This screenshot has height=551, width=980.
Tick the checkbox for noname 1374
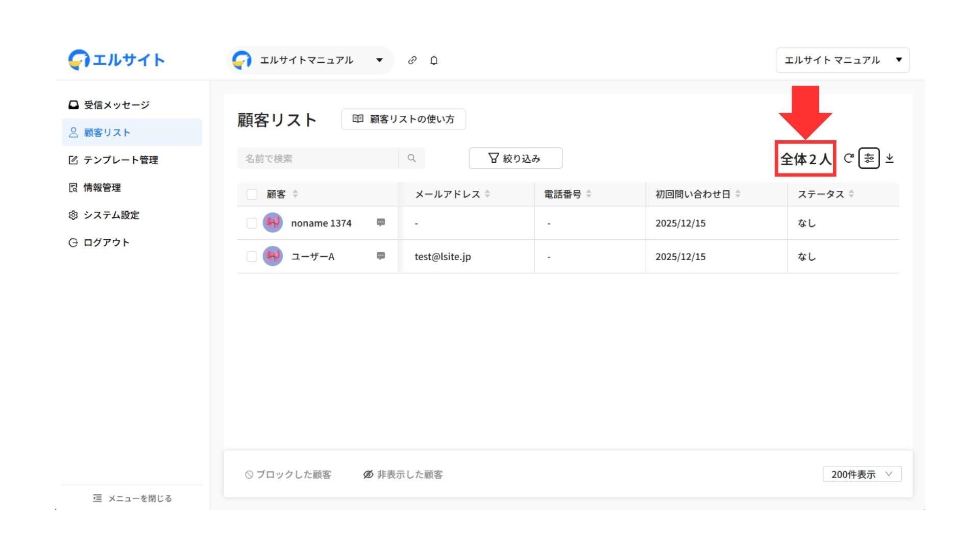[x=252, y=223]
